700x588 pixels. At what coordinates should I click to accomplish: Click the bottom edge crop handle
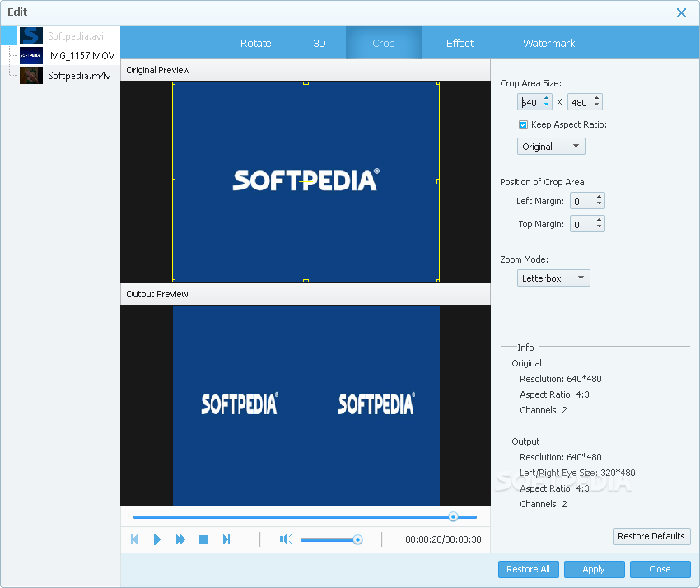(x=306, y=281)
